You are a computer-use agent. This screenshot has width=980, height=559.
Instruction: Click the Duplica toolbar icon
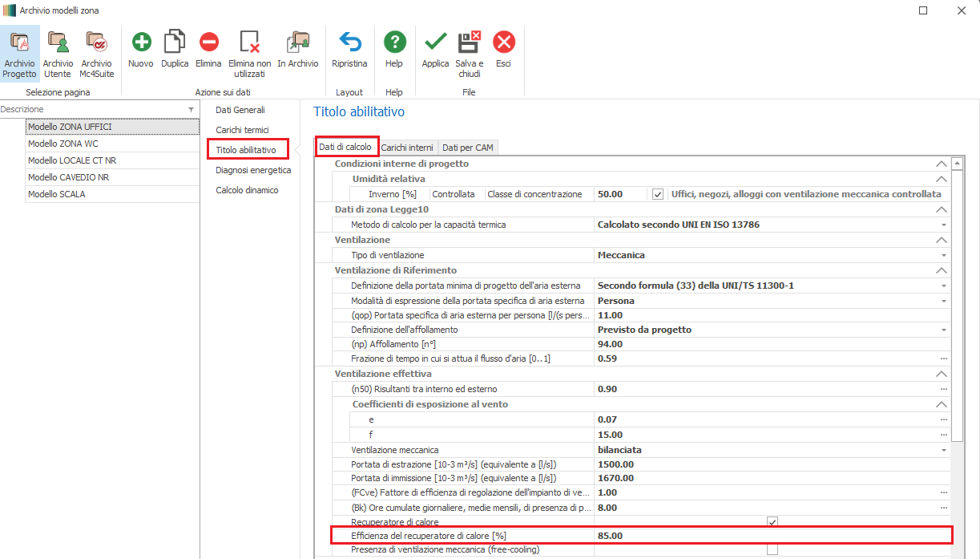tap(175, 43)
